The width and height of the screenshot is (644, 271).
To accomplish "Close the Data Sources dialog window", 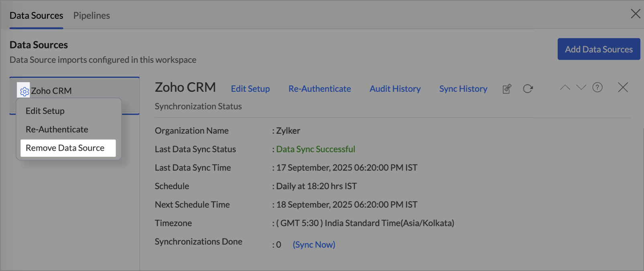I will [635, 14].
